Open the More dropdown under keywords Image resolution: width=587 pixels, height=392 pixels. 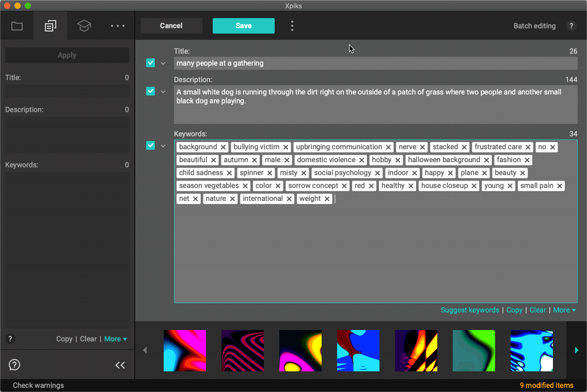[564, 310]
